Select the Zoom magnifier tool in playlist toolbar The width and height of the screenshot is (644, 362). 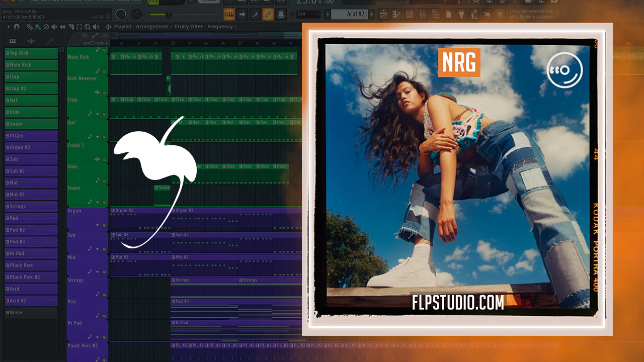88,27
